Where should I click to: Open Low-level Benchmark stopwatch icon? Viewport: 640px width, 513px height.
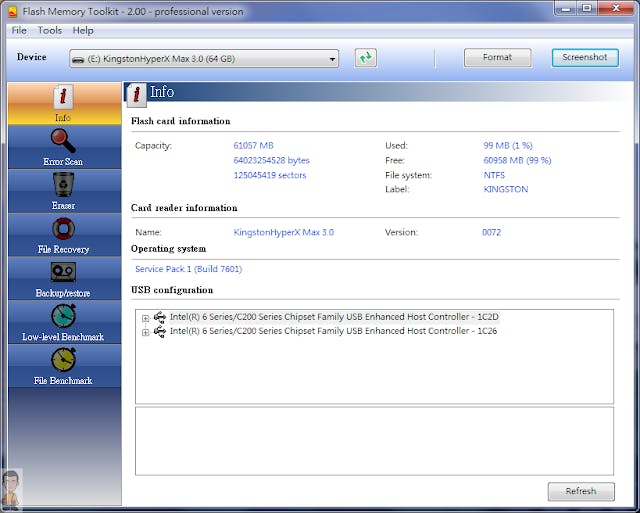(63, 315)
